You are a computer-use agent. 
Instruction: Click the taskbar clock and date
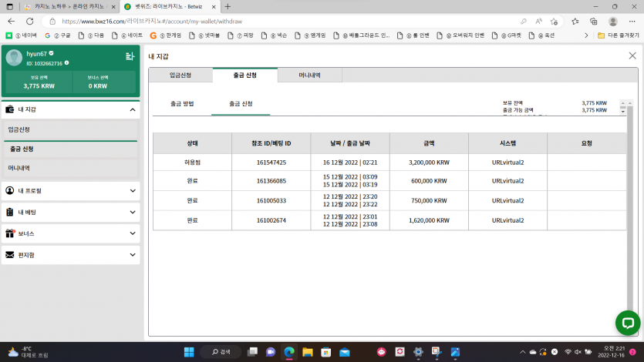pyautogui.click(x=611, y=352)
